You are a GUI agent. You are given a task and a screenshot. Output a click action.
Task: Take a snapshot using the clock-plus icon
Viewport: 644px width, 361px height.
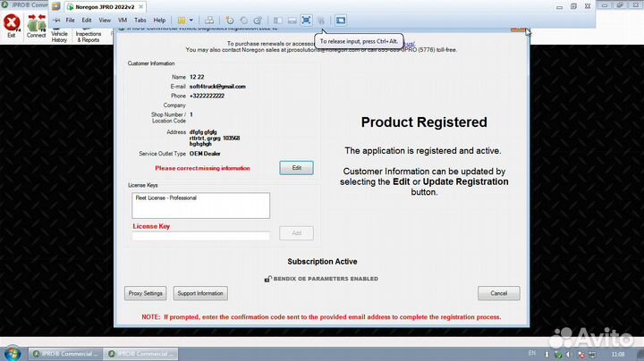point(230,20)
